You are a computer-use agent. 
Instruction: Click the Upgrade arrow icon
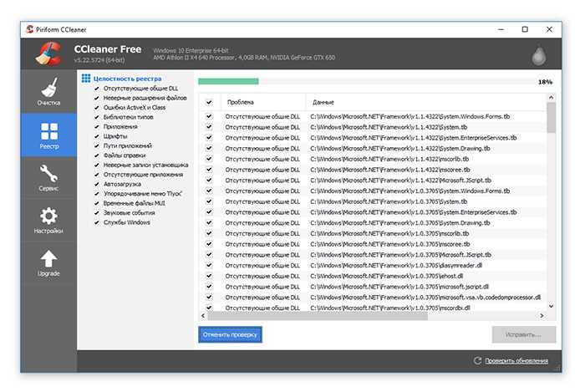tap(48, 259)
